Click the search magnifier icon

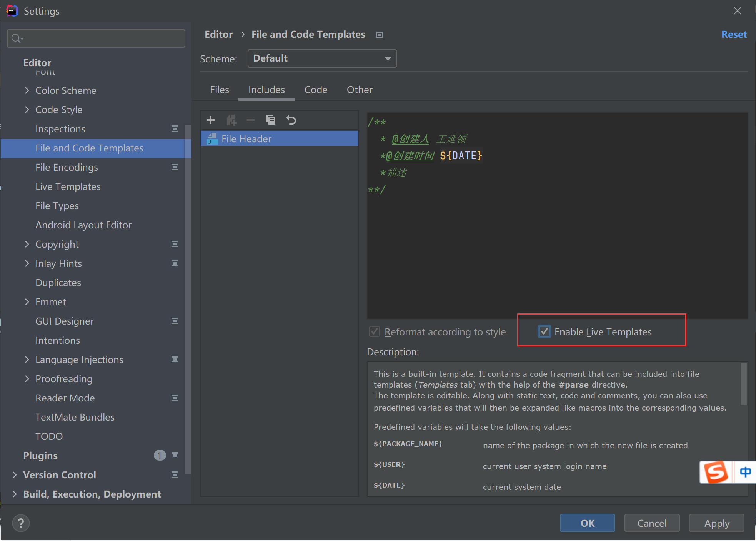pyautogui.click(x=17, y=38)
